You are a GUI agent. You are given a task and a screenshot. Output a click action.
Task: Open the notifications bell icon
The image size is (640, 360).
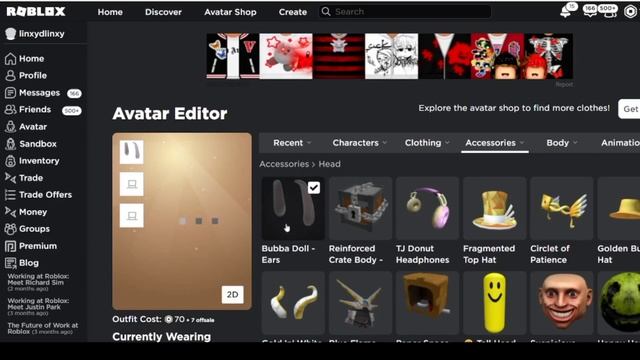click(x=565, y=11)
